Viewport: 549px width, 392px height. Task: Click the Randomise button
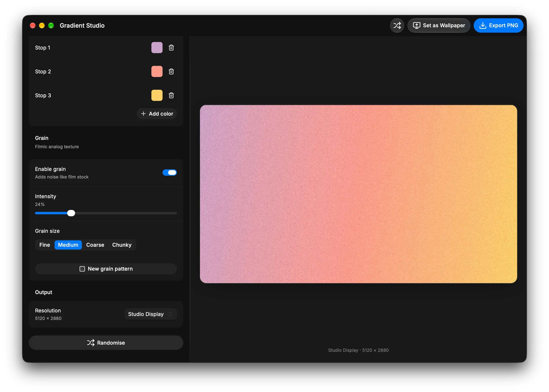tap(106, 343)
